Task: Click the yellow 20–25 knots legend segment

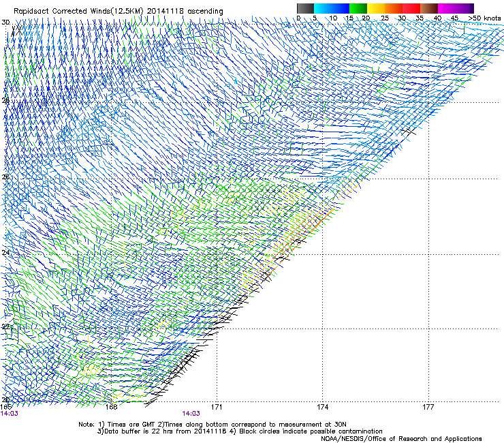Action: point(376,8)
